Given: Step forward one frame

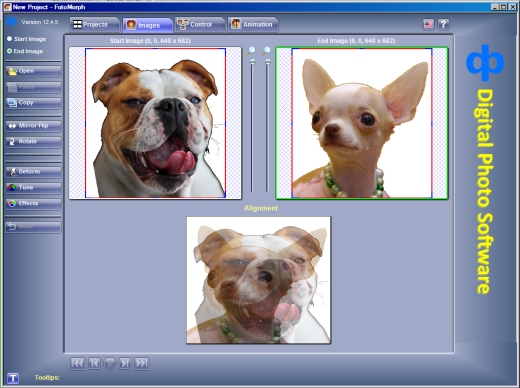Looking at the screenshot, I should 125,363.
